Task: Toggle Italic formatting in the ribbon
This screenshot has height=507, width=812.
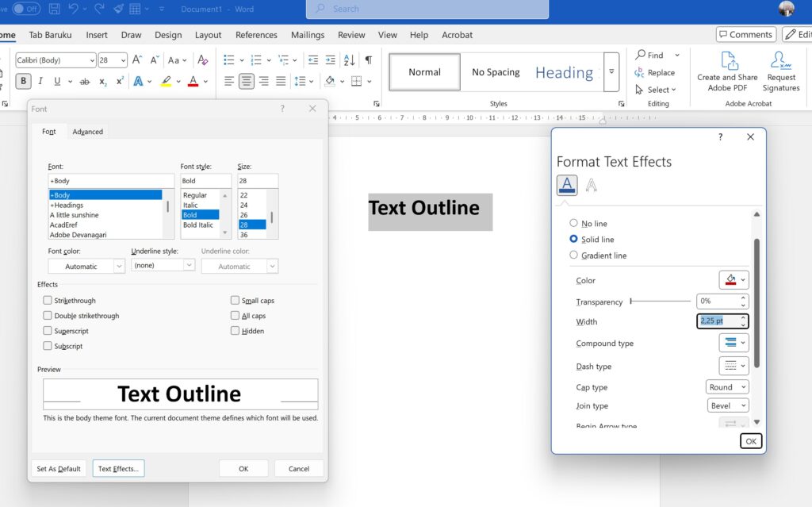Action: click(40, 82)
